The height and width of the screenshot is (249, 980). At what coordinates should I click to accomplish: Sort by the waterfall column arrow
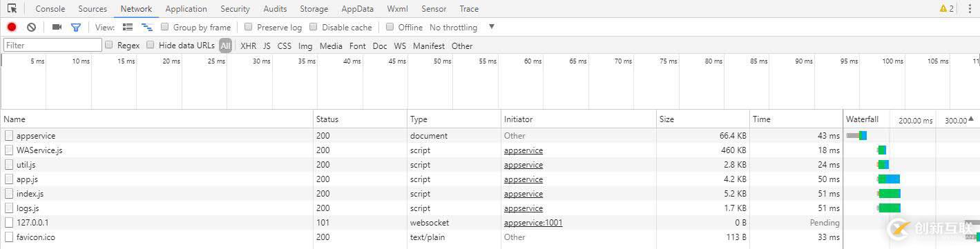point(971,119)
